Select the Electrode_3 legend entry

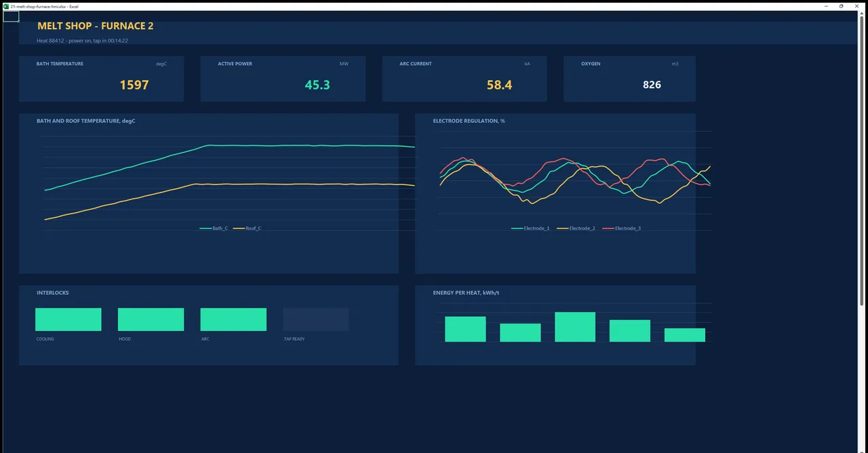(x=621, y=229)
